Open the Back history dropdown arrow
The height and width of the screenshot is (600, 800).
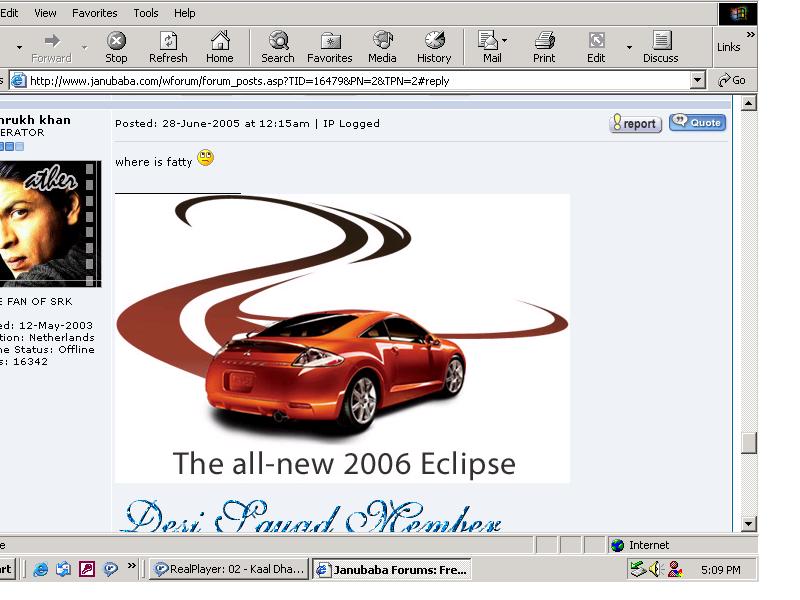click(19, 47)
